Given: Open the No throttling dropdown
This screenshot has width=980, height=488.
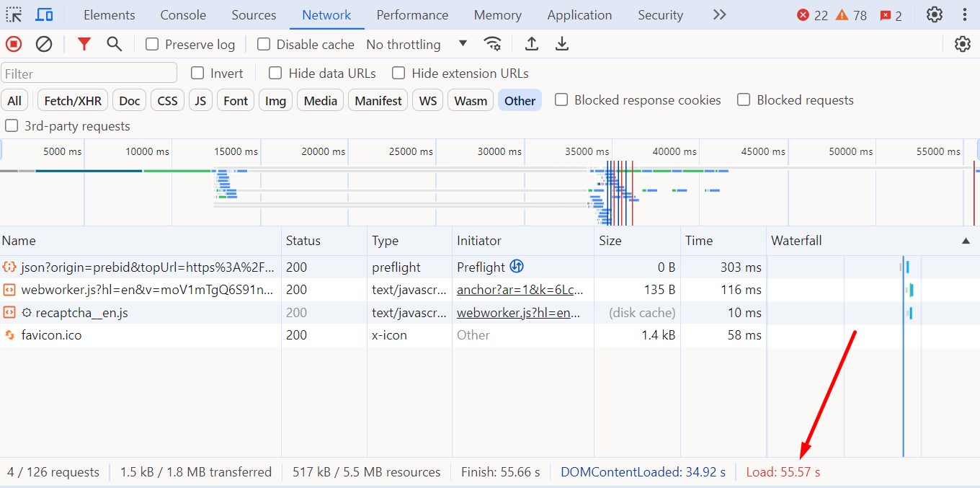Looking at the screenshot, I should [x=416, y=45].
